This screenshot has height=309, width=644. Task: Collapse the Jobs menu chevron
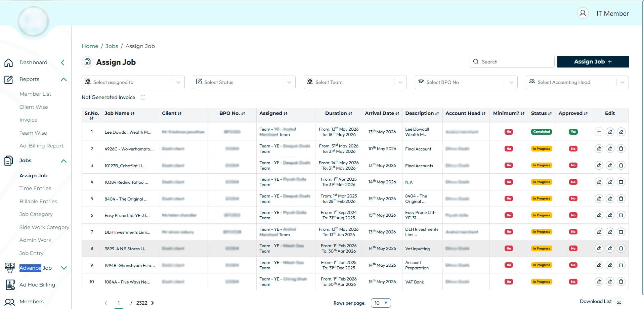click(63, 161)
